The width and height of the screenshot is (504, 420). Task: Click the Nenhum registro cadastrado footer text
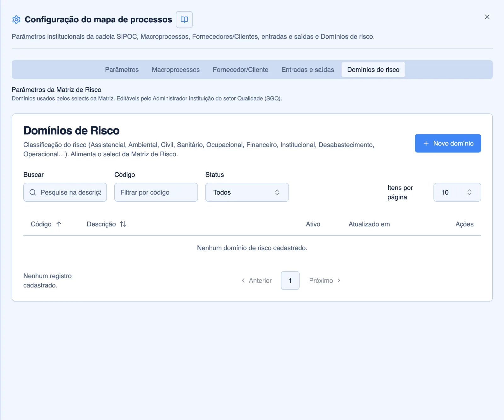[x=48, y=280]
